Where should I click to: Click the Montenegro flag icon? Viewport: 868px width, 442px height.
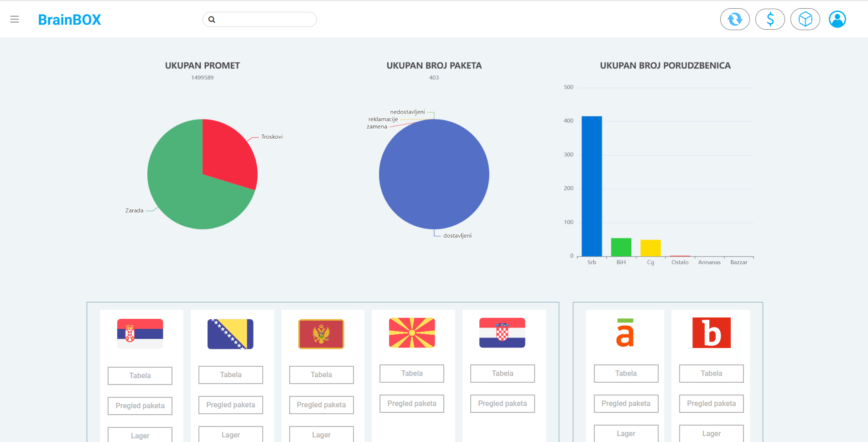321,334
